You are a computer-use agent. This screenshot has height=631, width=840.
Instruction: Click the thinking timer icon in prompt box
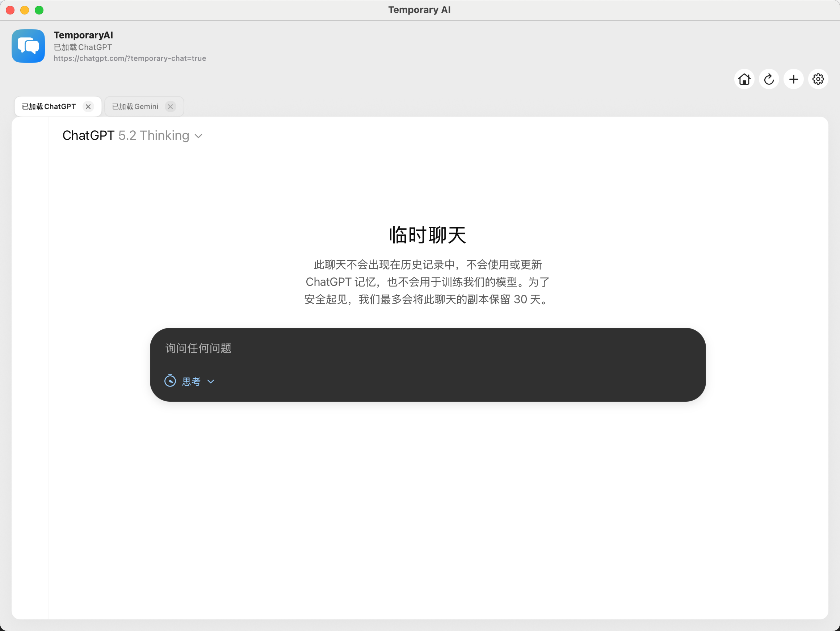(170, 381)
